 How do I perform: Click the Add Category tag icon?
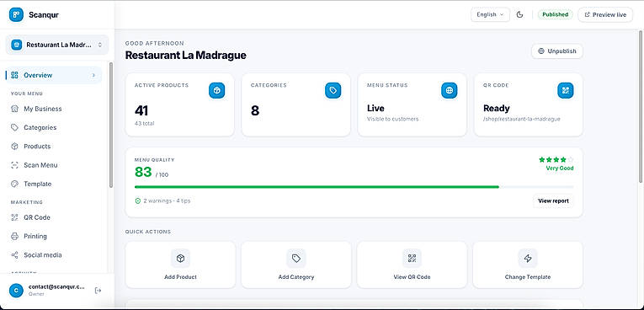pyautogui.click(x=296, y=259)
